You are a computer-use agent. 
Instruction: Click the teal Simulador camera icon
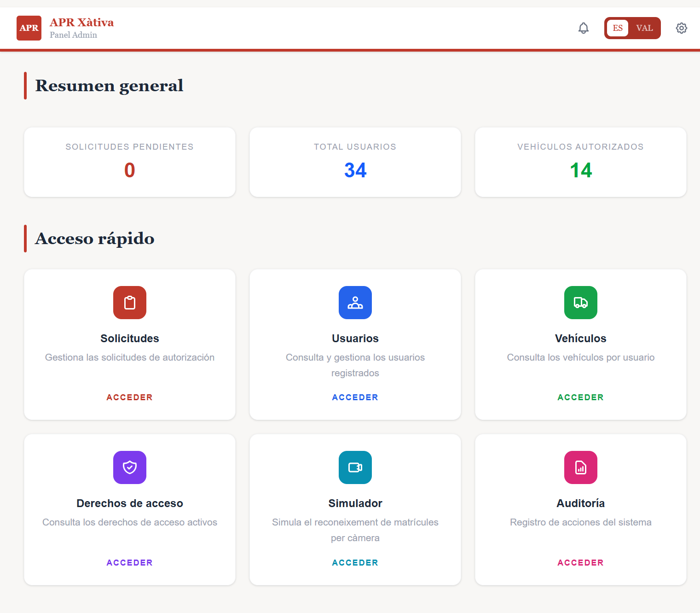click(355, 467)
